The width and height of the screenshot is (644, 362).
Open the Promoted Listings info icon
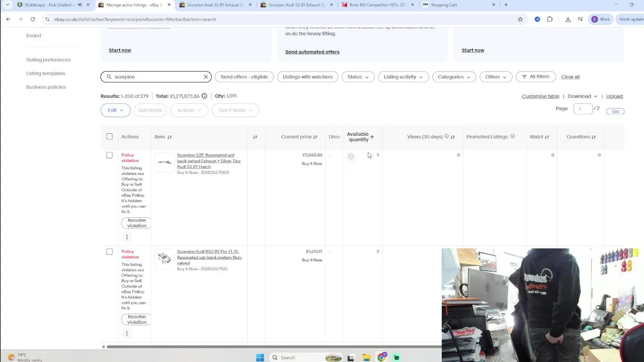512,137
